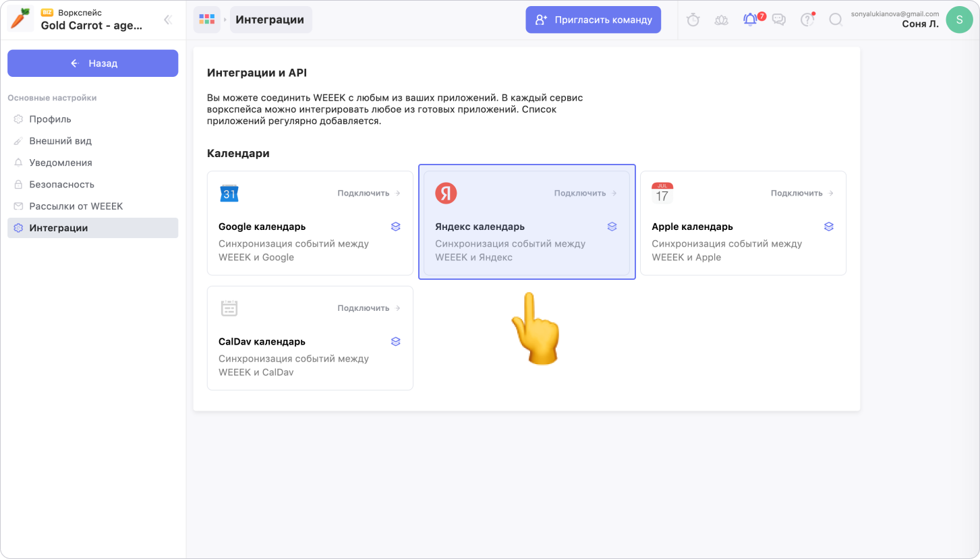Open Внешний вид settings section
Image resolution: width=980 pixels, height=559 pixels.
[x=93, y=141]
